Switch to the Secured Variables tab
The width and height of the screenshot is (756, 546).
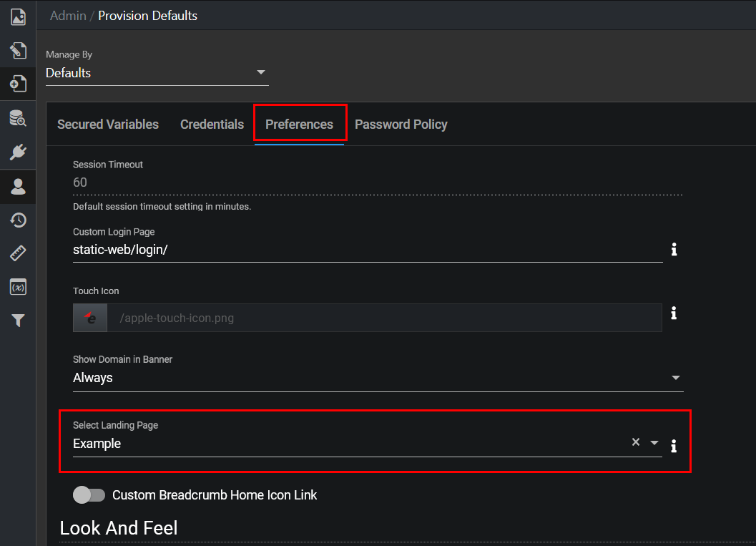(108, 125)
